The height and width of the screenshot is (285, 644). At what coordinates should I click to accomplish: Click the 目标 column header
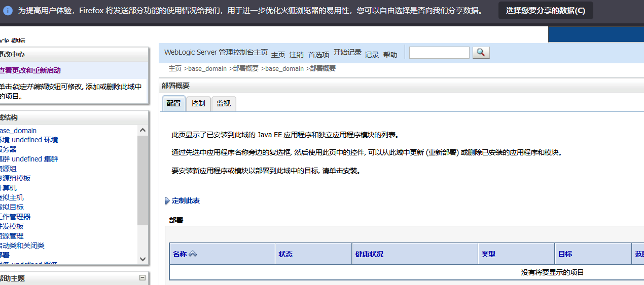(x=565, y=254)
